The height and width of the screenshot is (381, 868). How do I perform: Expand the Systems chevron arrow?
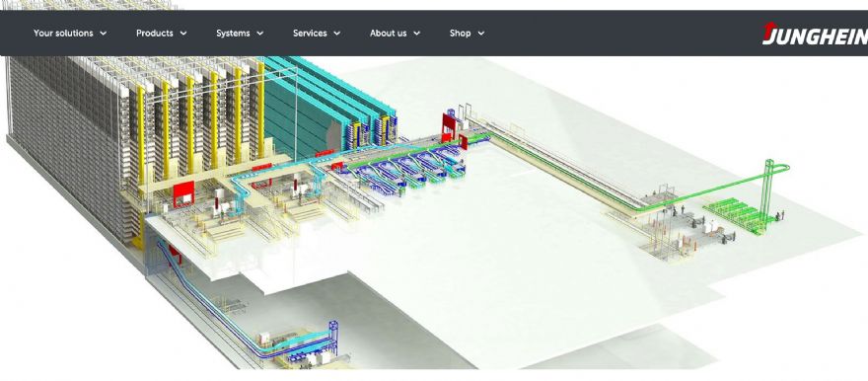(260, 34)
